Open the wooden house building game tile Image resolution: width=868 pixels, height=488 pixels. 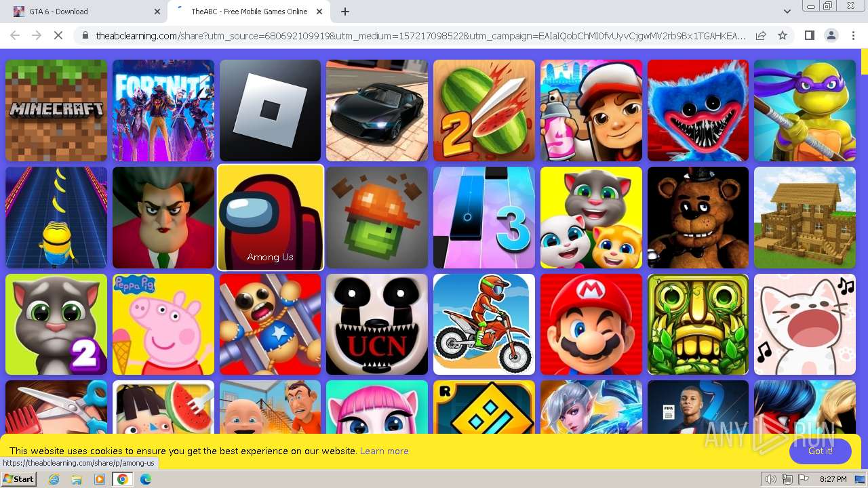point(805,218)
